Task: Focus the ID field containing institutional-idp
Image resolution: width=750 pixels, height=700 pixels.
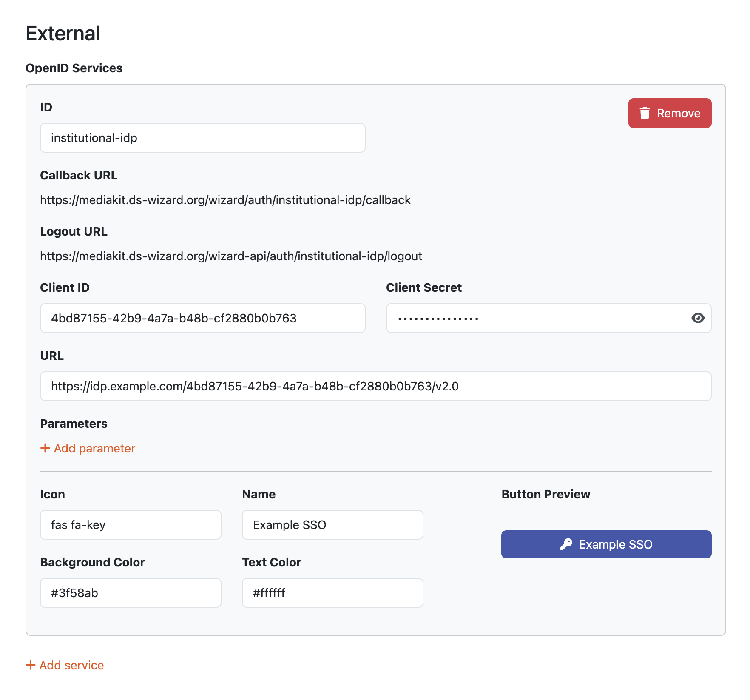Action: point(203,138)
